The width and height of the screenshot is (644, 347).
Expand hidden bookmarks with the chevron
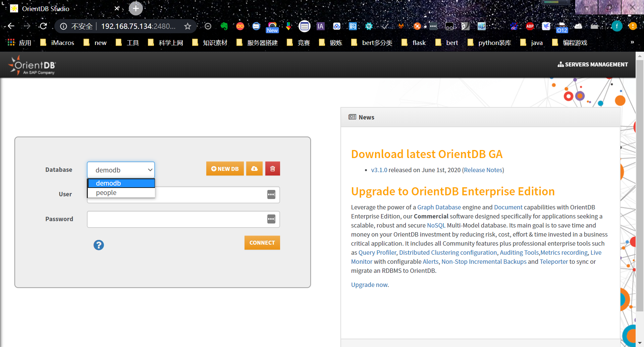(x=632, y=42)
